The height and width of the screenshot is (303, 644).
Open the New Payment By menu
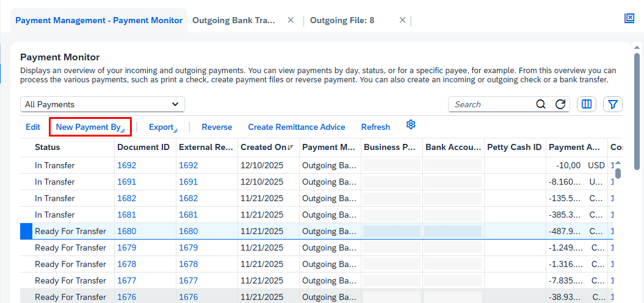point(90,127)
